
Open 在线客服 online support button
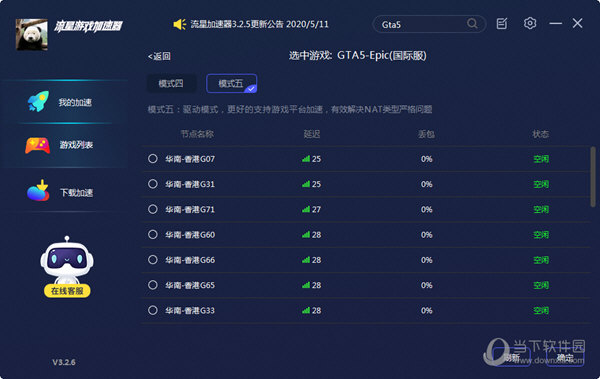(x=67, y=291)
